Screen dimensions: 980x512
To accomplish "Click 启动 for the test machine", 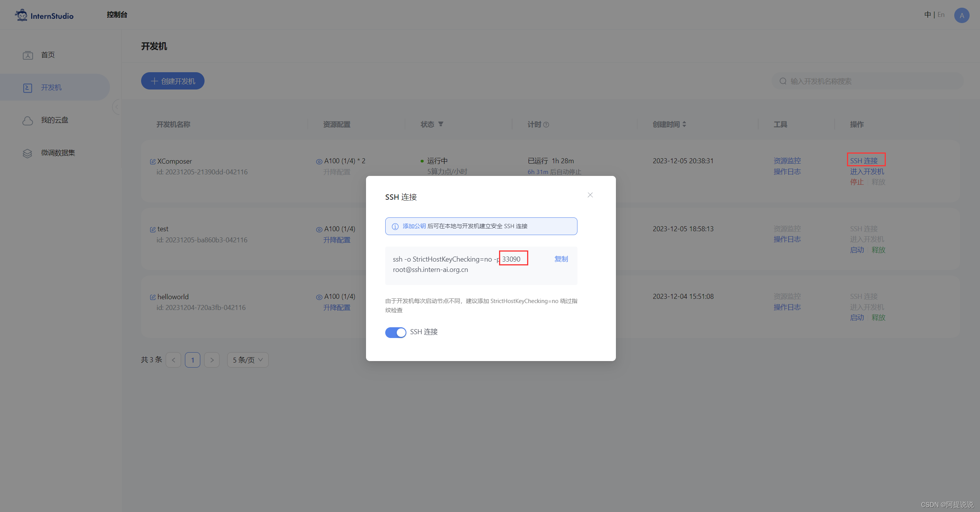I will 857,250.
